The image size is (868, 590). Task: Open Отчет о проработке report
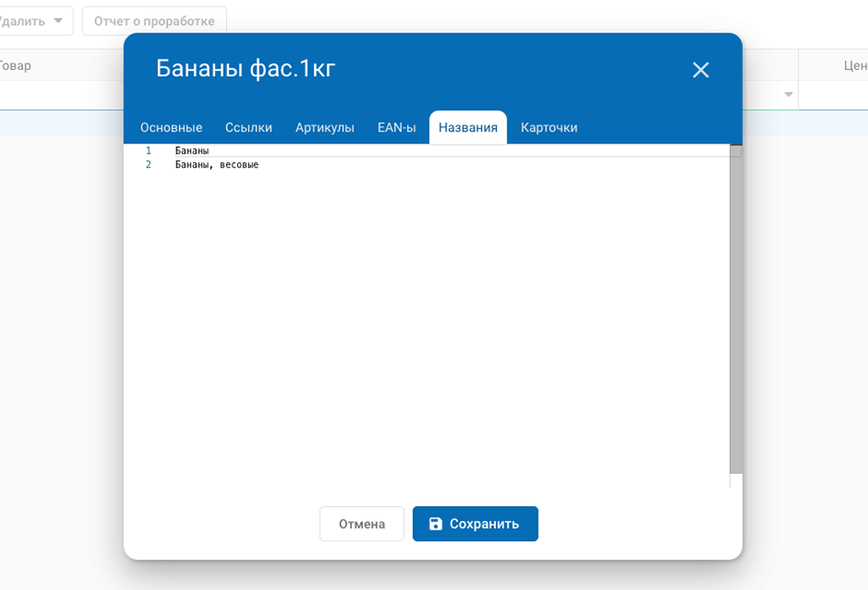point(154,20)
